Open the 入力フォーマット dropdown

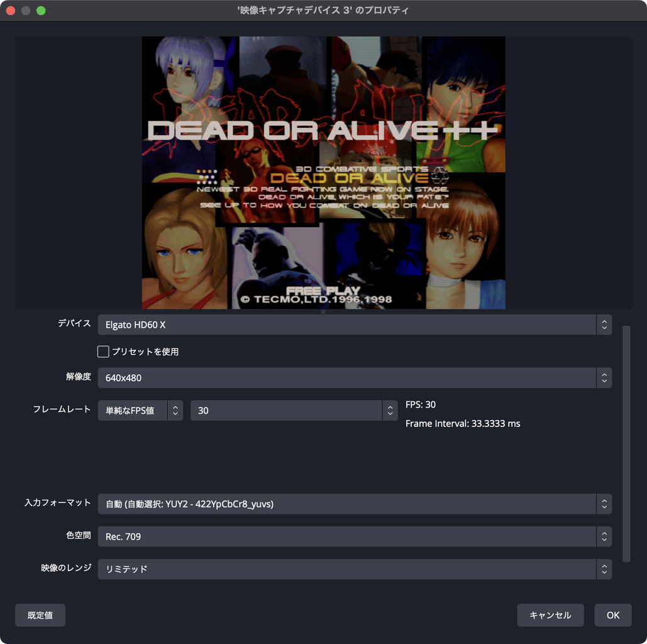(355, 504)
